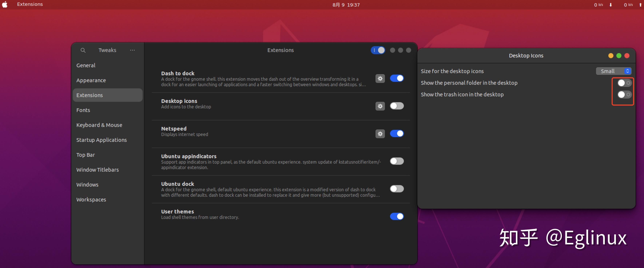Click the download speed arrow indicator
Screen dimensions: 644x268
(611, 5)
